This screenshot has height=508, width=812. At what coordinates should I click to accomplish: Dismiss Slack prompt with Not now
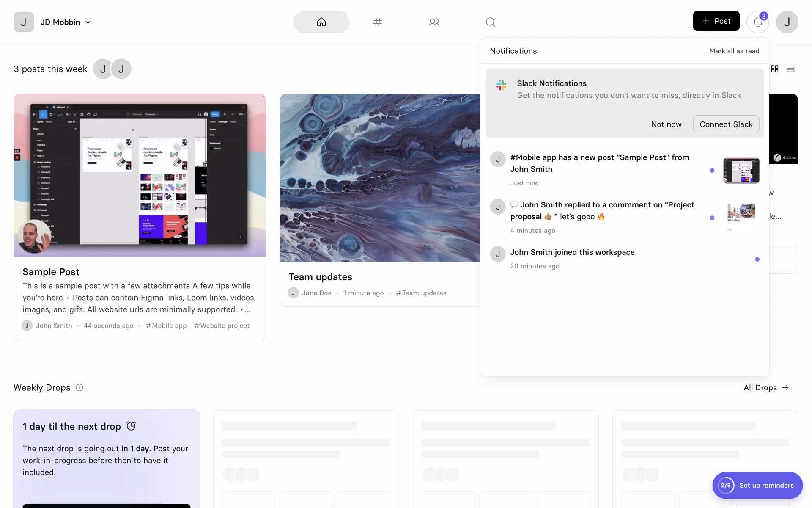[x=666, y=124]
